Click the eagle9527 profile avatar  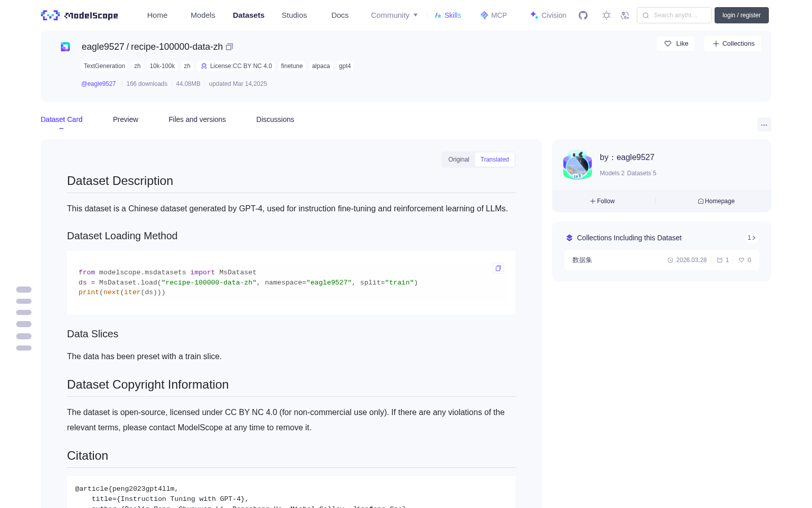pos(578,165)
